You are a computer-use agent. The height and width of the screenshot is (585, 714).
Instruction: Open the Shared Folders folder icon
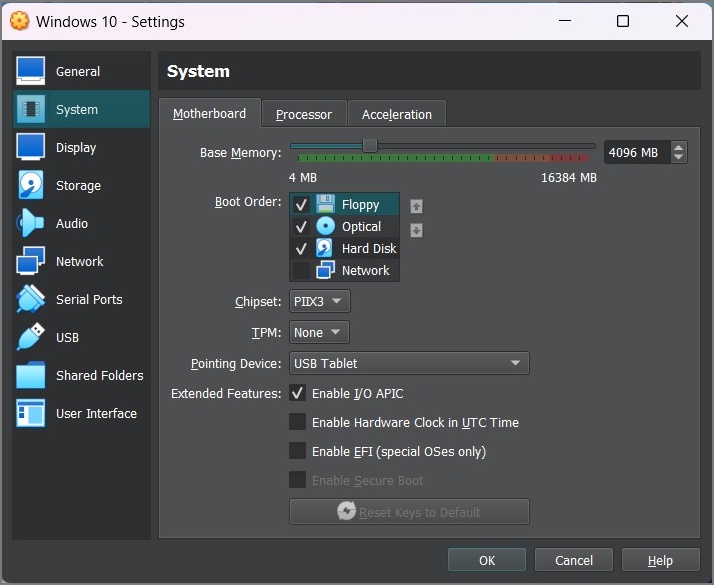point(31,375)
